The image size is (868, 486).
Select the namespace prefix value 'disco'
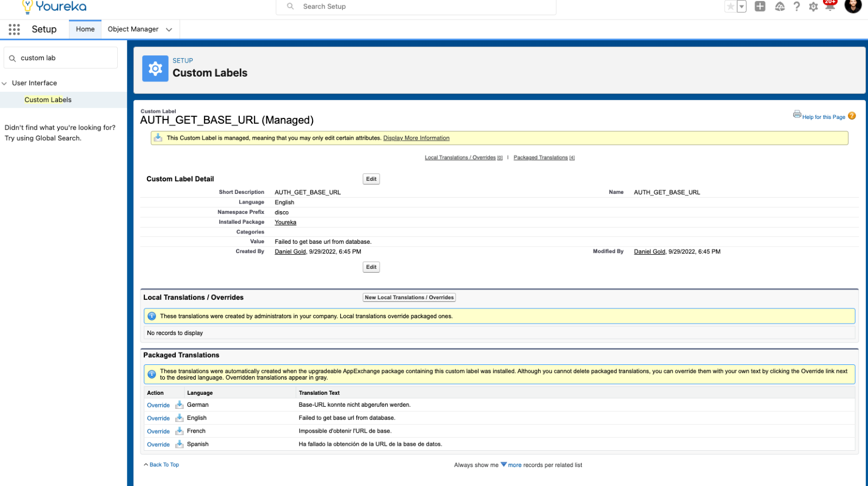click(x=282, y=212)
